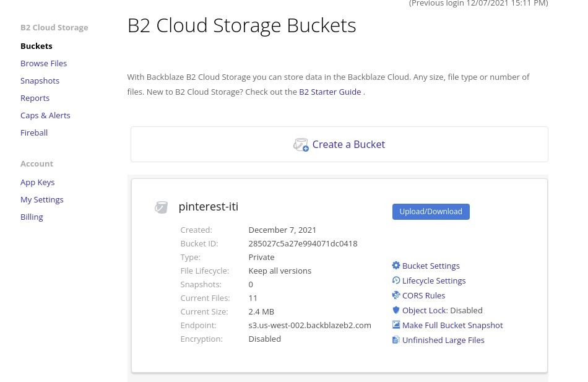Click the Snapshots value 0
Screen dimensions: 588x382
251,285
